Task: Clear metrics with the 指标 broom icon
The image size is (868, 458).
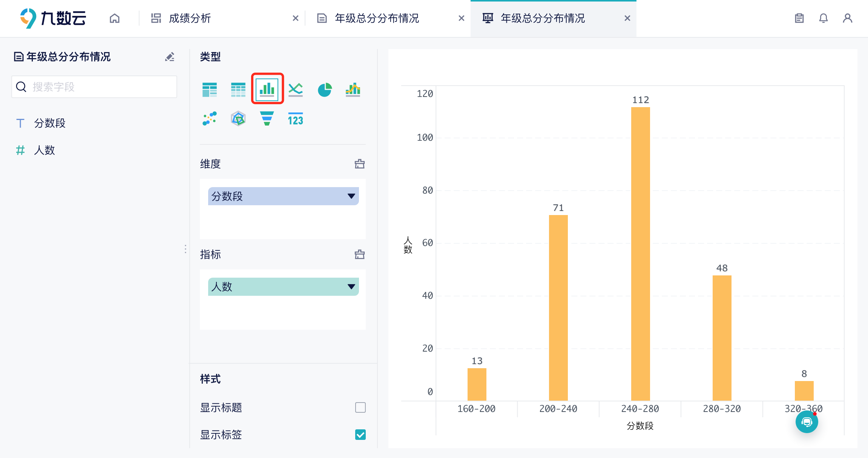Action: pyautogui.click(x=360, y=254)
